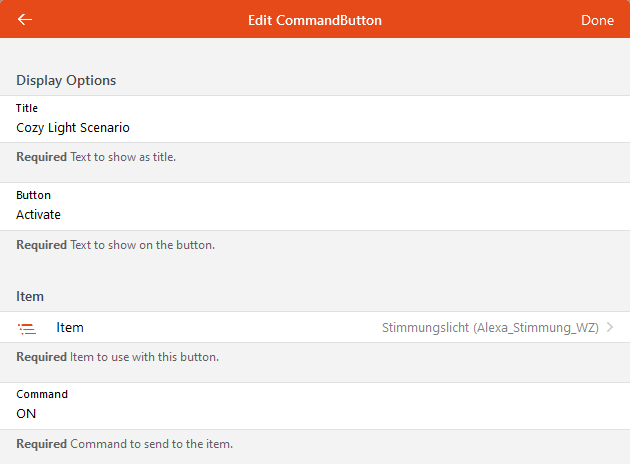The image size is (630, 464).
Task: Click the small Command field label
Action: (x=42, y=394)
